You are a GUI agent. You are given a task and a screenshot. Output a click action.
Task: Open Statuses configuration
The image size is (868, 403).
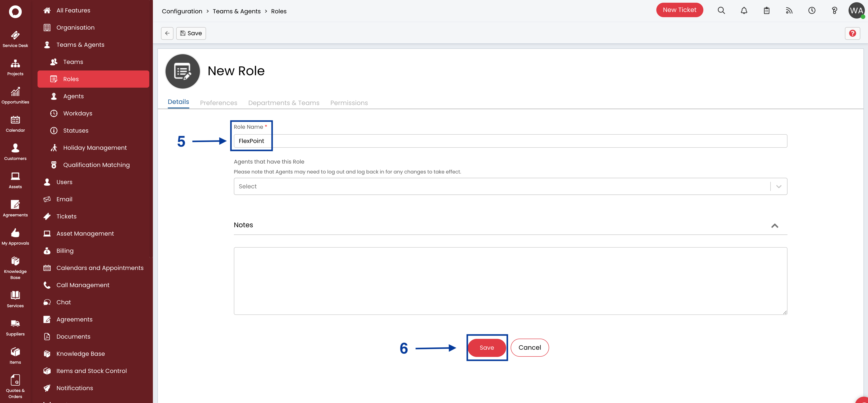tap(93, 131)
